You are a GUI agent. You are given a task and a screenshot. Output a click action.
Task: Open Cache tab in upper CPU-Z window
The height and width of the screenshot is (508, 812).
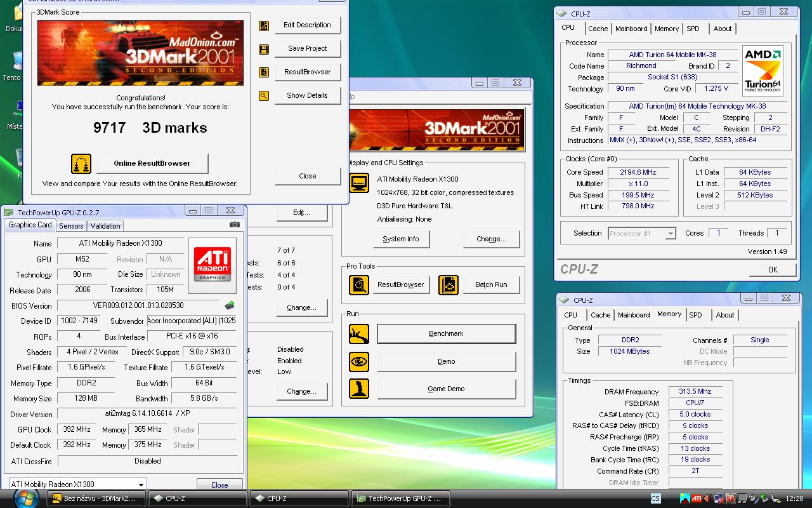(x=598, y=29)
